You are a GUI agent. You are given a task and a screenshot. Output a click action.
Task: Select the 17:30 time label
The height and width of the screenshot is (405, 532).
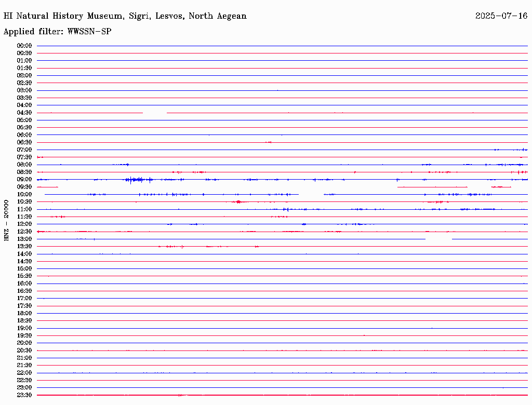[24, 306]
